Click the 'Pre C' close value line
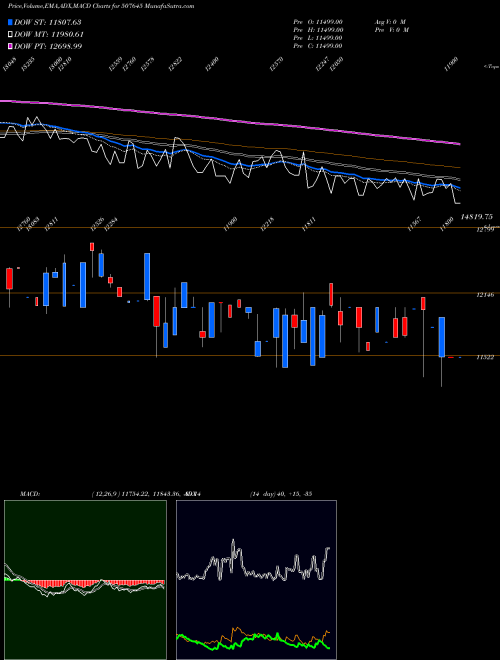This screenshot has width=500, height=660. click(x=318, y=46)
